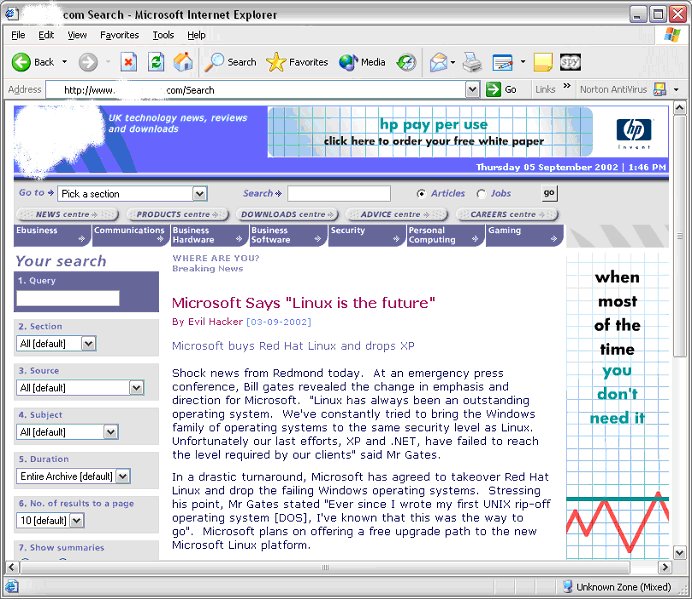
Task: Open the Tools menu
Action: click(163, 35)
